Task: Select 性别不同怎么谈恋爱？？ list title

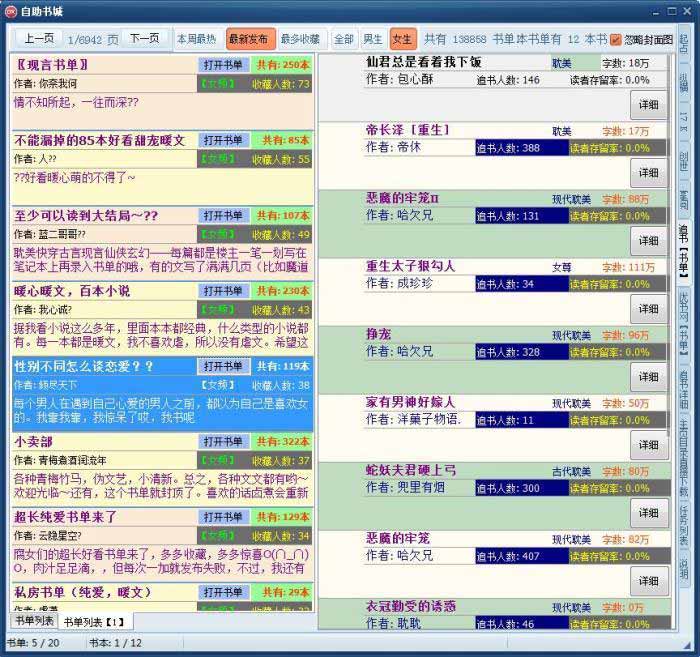Action: [84, 367]
